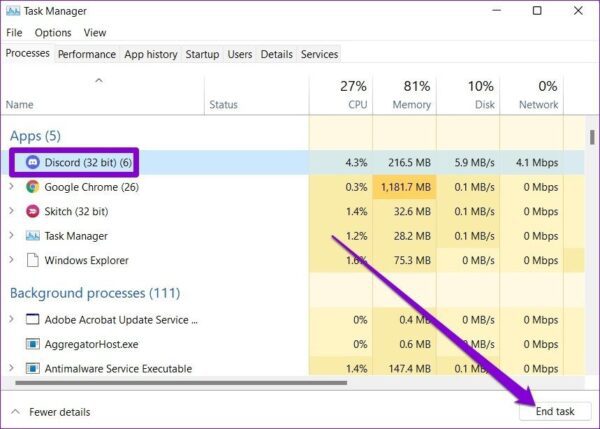
Task: Click the vertical scrollbar thumb
Action: pos(592,137)
